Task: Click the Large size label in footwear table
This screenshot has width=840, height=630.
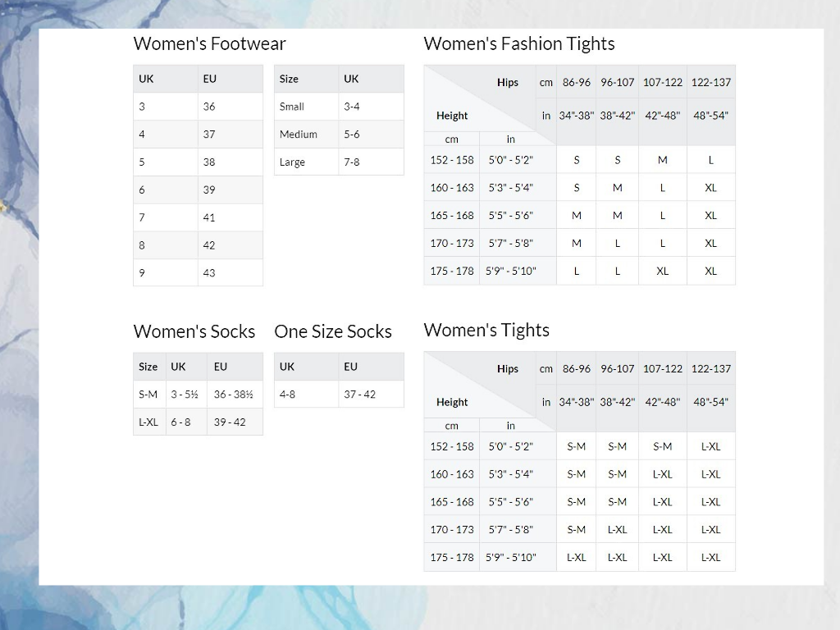Action: [292, 162]
